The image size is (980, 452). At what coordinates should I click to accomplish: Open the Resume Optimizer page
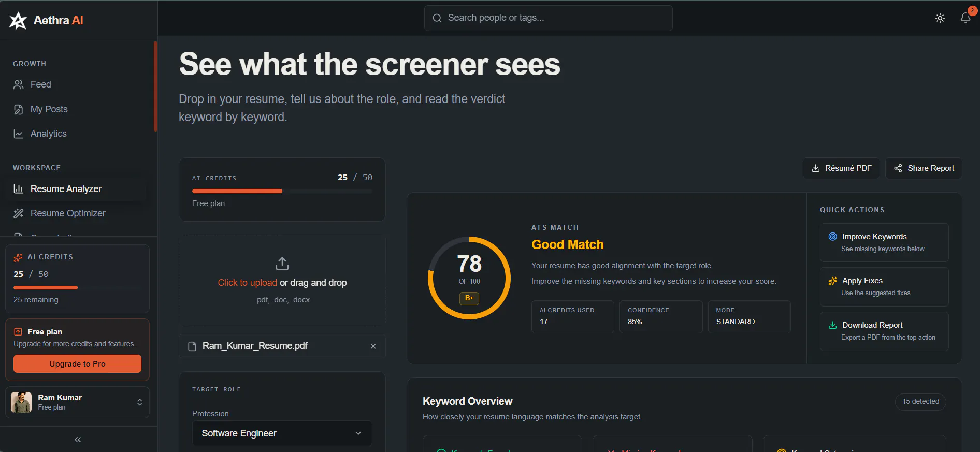(x=76, y=213)
